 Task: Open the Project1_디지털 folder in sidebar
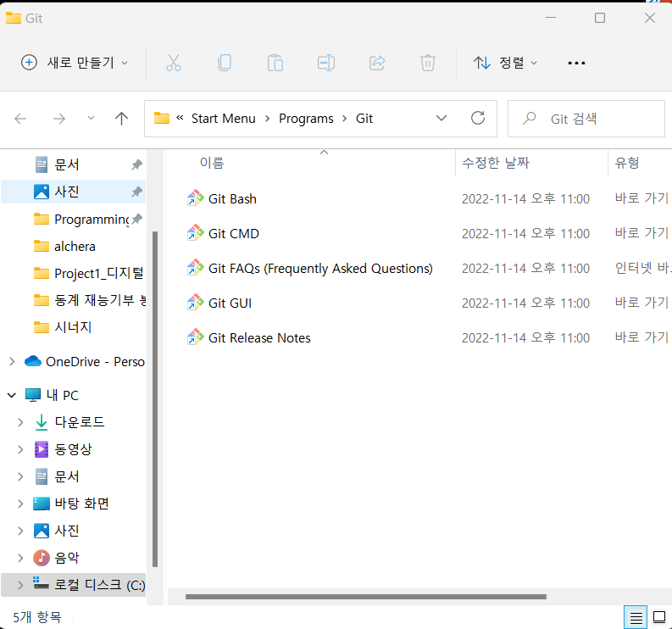[x=74, y=273]
